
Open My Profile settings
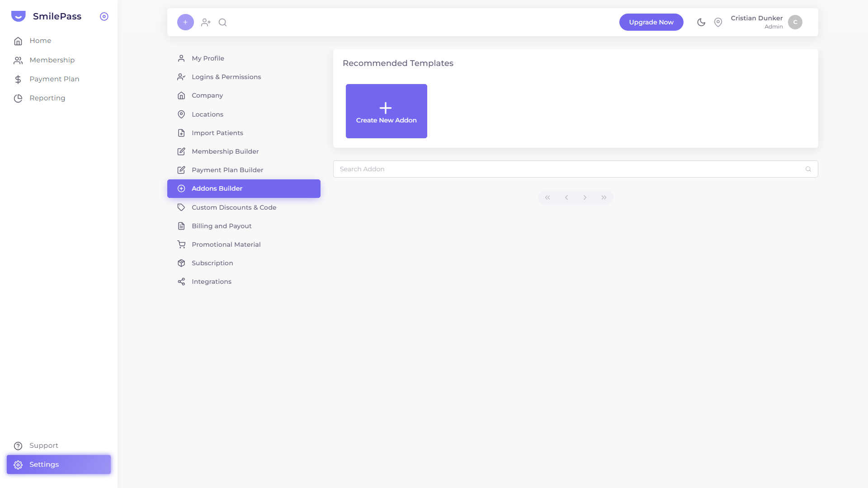(x=244, y=58)
